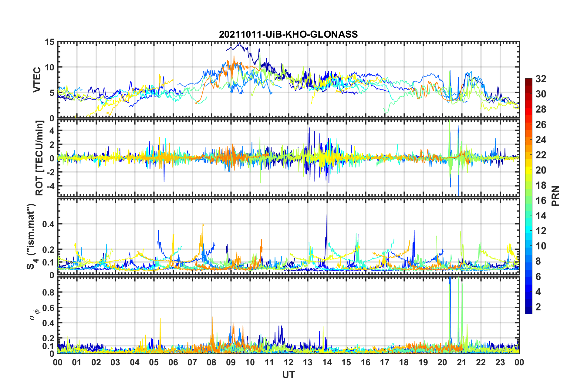
Task: Click PRN colorbar tick label 30
Action: coord(541,94)
